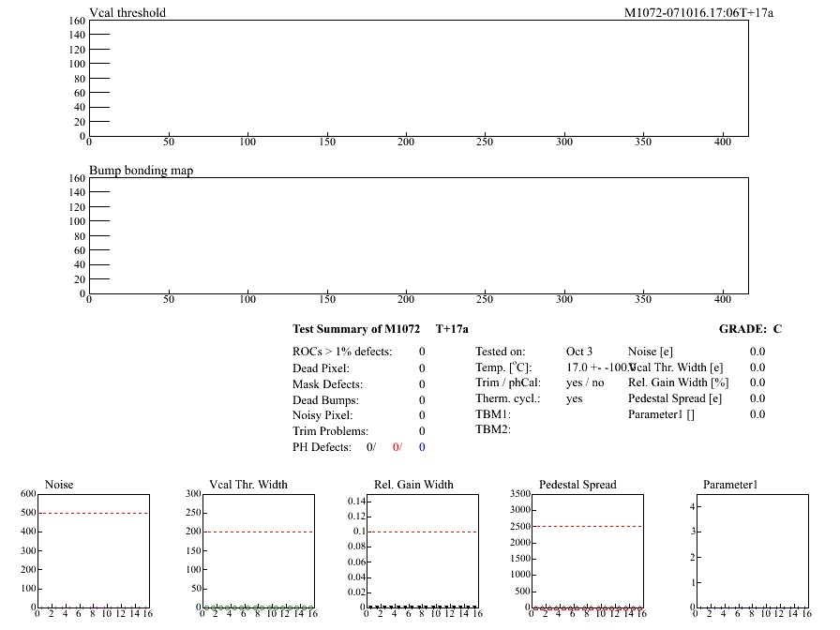Select the 'PH Defects:' label
Screen dimensions: 840x630
322,447
